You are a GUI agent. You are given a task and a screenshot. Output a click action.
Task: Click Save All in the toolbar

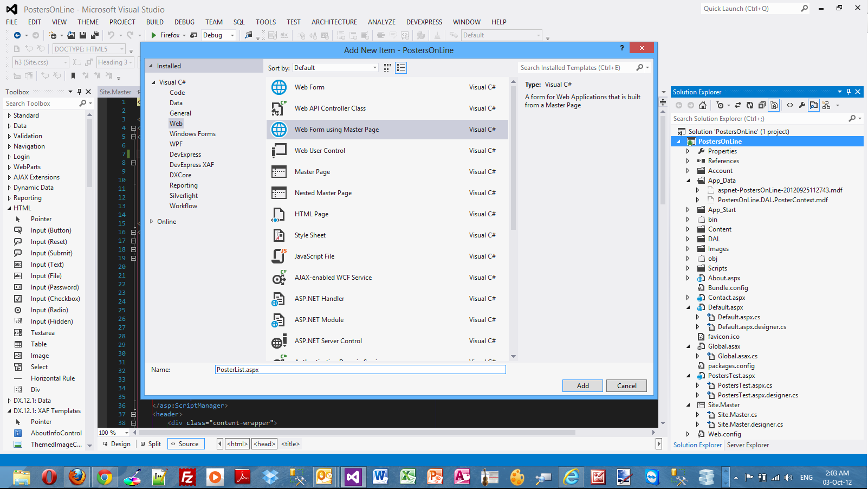(95, 35)
